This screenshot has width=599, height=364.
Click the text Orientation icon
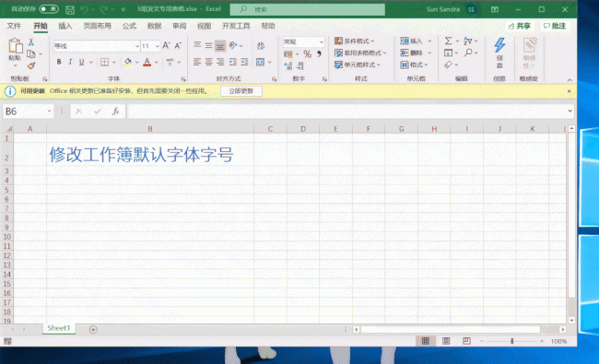pyautogui.click(x=232, y=45)
